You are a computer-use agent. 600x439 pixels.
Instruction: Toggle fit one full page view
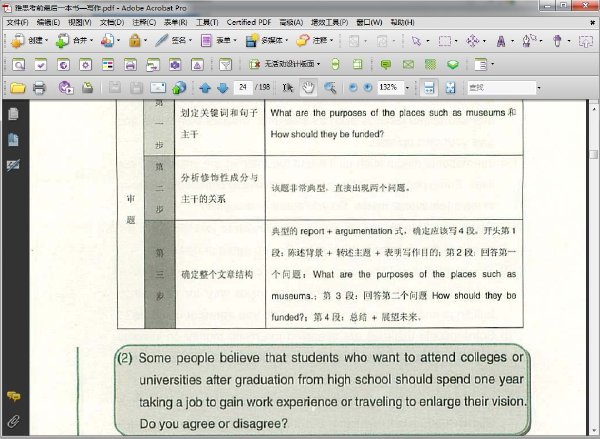point(451,88)
